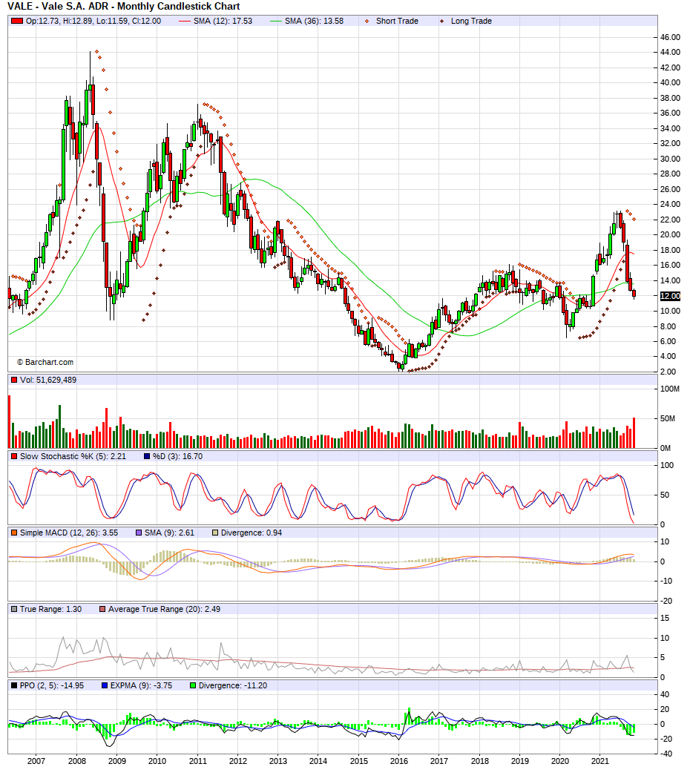Screen dimensions: 690x784
Task: Click the 2010 year label on x-axis
Action: (157, 761)
